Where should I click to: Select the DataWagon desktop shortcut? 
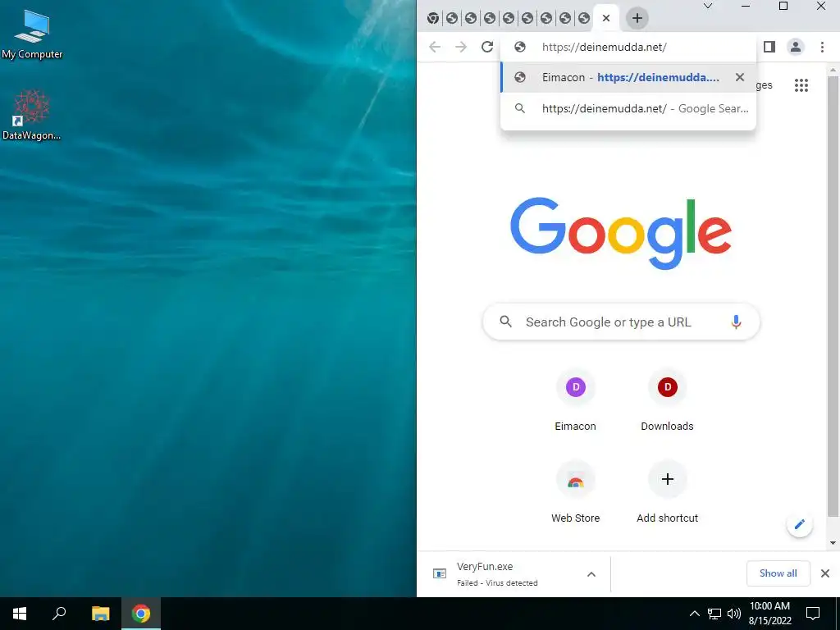[x=32, y=115]
